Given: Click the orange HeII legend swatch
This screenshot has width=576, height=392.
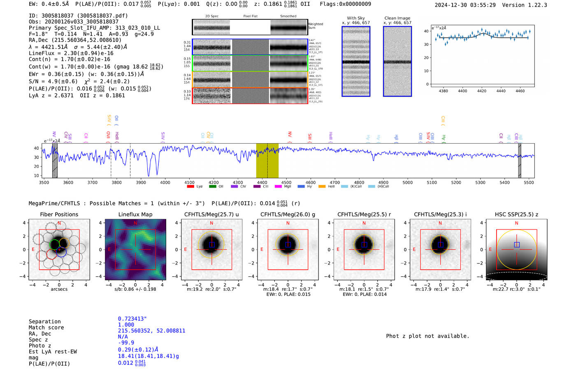Looking at the screenshot, I should (322, 186).
